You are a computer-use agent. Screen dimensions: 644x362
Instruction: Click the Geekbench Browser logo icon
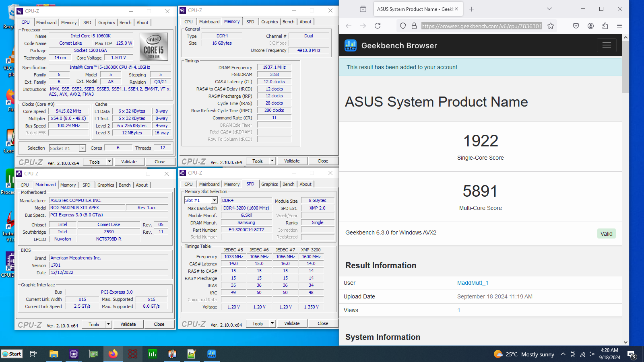click(x=351, y=45)
